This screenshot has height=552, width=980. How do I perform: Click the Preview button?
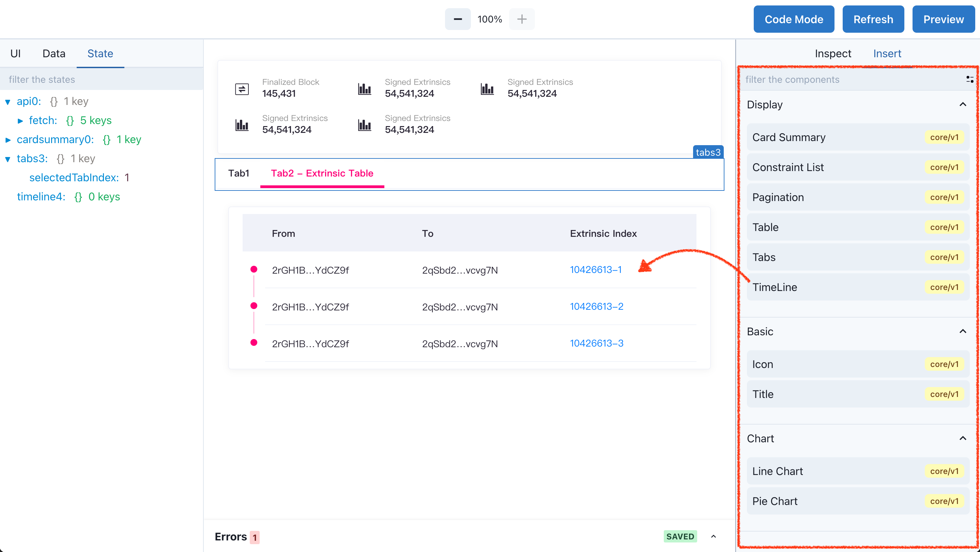944,19
